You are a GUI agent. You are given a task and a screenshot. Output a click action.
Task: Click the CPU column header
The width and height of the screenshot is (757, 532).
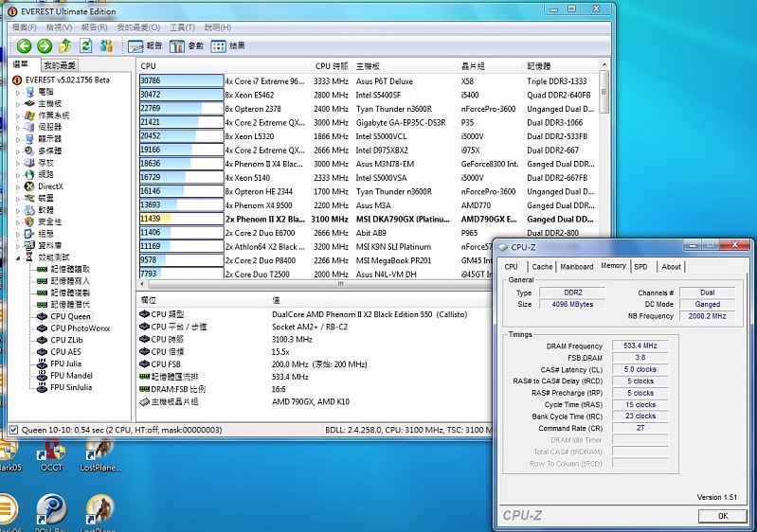[x=222, y=66]
